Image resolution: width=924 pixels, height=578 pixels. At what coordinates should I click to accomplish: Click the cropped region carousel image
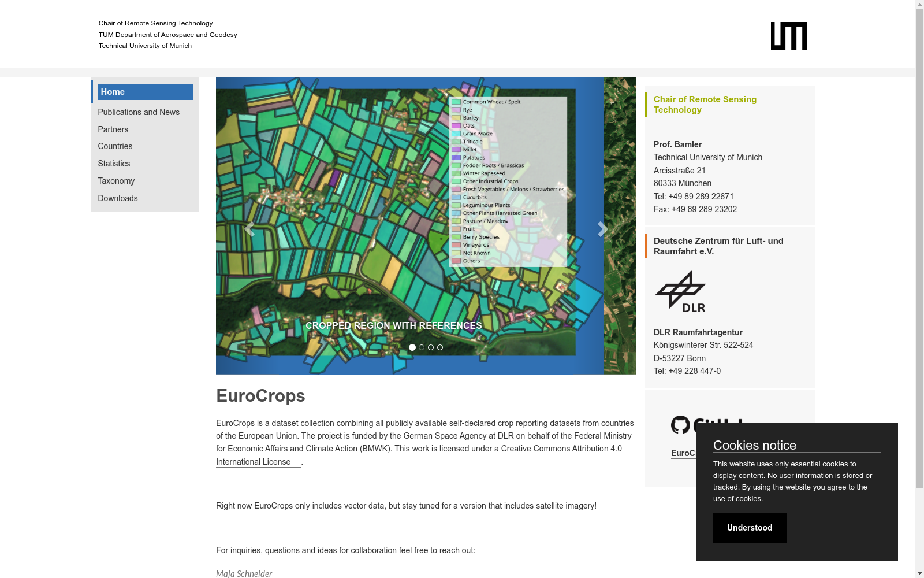(426, 225)
